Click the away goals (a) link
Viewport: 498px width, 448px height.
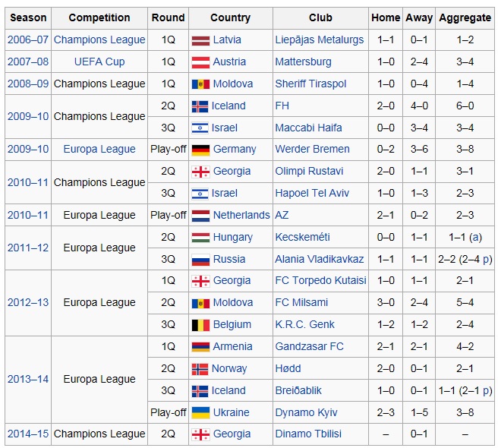tap(475, 237)
